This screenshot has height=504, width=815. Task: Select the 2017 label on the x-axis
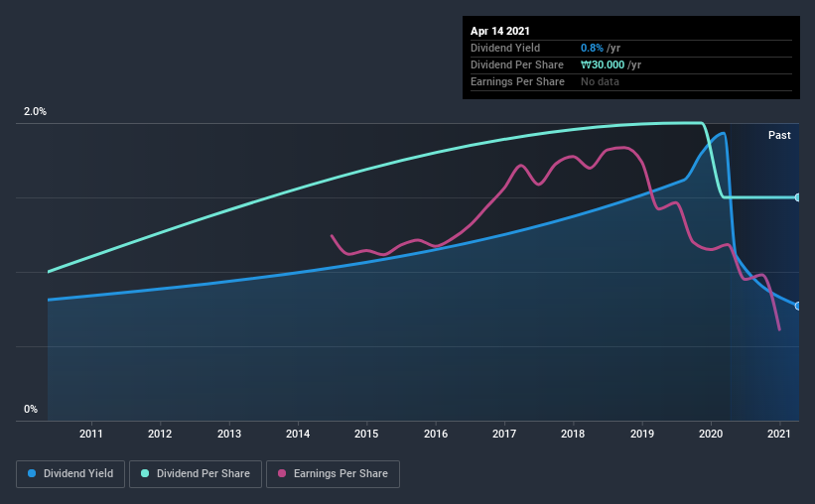coord(504,434)
